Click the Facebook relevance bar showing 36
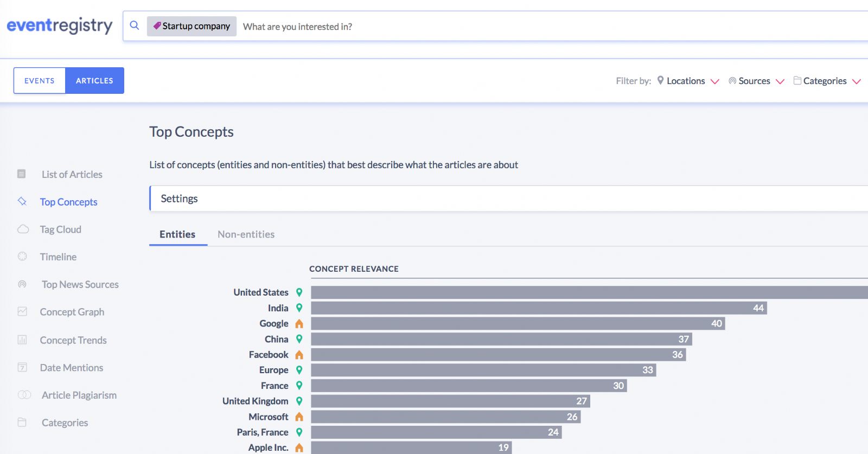The height and width of the screenshot is (454, 868). pyautogui.click(x=499, y=355)
